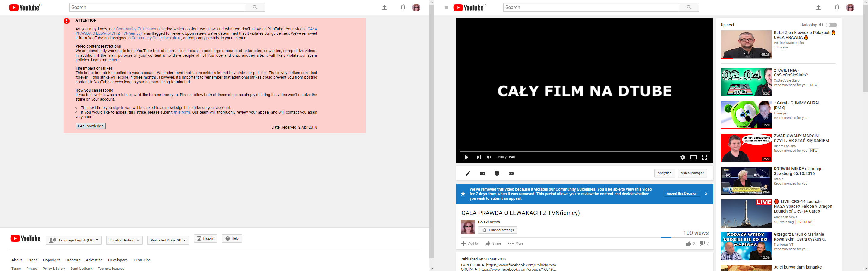This screenshot has width=868, height=271.
Task: Open Creators footer link
Action: point(73,260)
